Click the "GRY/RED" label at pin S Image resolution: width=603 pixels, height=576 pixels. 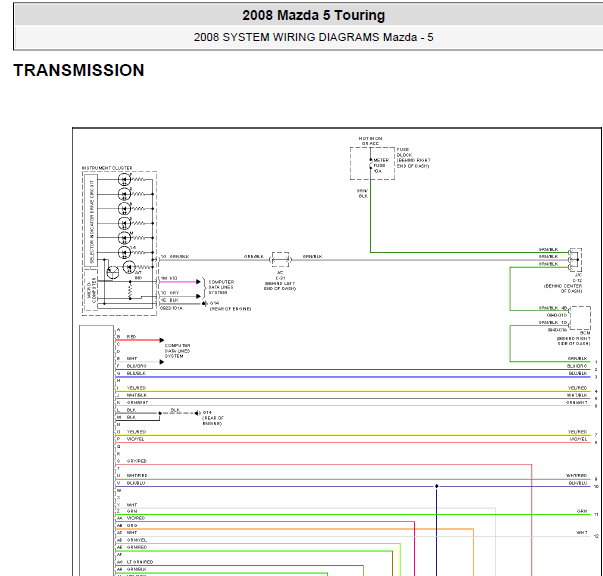pyautogui.click(x=137, y=461)
